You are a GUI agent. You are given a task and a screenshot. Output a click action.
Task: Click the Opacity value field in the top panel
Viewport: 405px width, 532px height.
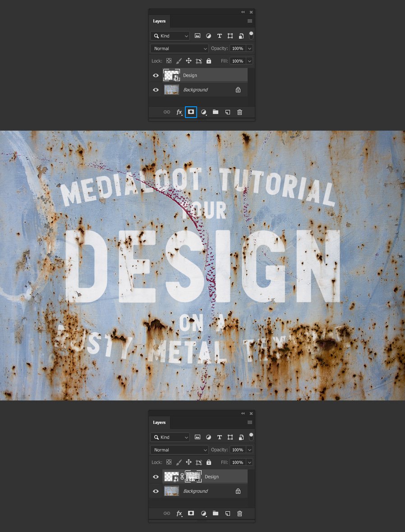(x=238, y=49)
